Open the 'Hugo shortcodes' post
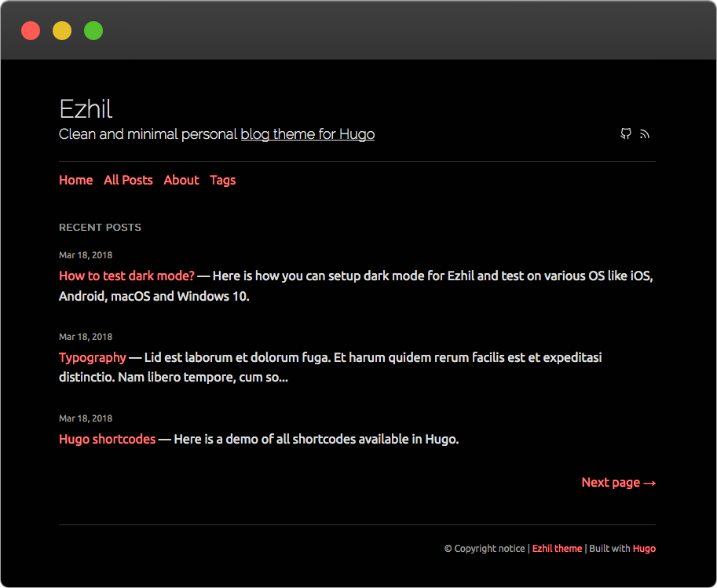The image size is (717, 588). [107, 439]
